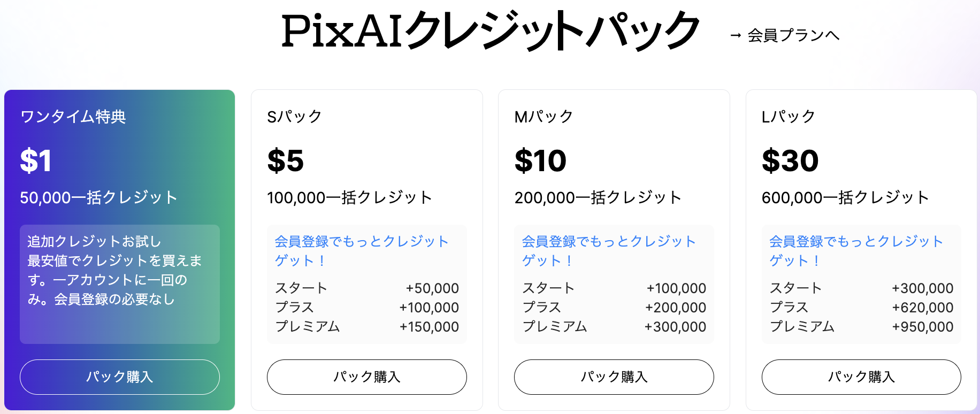Click the プレミアム +150,000 row in Sパック

pyautogui.click(x=367, y=327)
